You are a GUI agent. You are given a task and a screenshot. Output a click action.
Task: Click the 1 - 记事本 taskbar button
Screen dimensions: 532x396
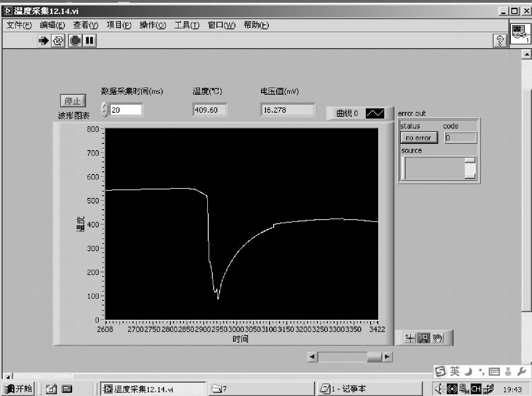pos(369,389)
